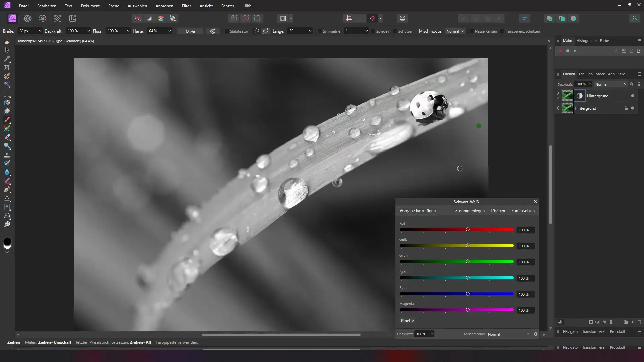Select the Erase Brush tool
The width and height of the screenshot is (644, 362).
[7, 137]
